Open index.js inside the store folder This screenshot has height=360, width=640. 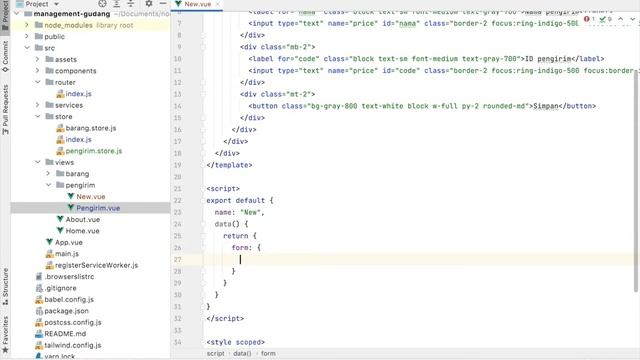click(78, 139)
